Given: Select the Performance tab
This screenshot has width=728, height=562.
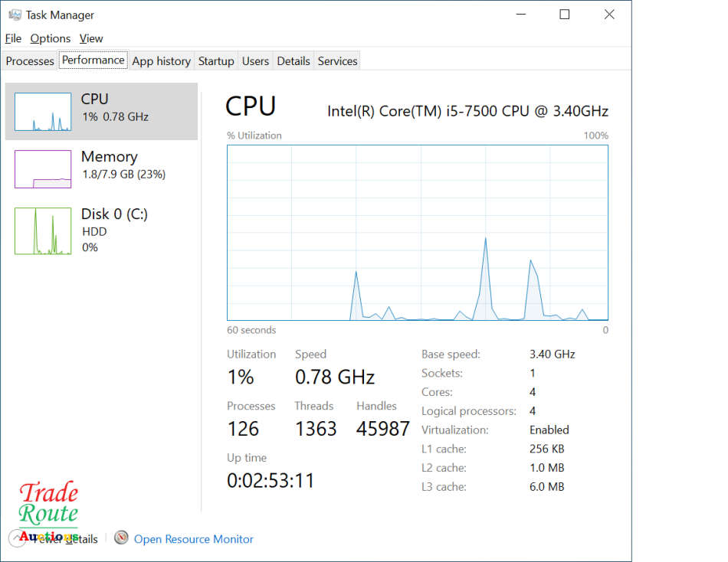Looking at the screenshot, I should point(93,60).
